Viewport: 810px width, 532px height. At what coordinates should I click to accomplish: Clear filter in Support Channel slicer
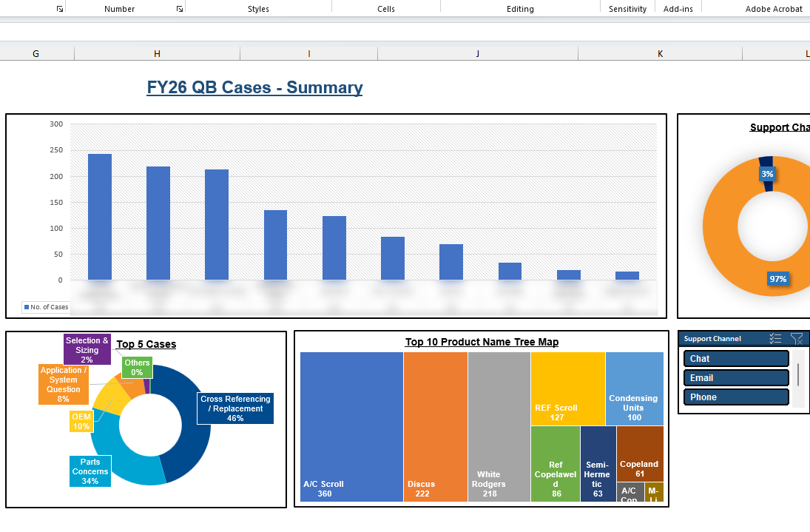tap(797, 338)
